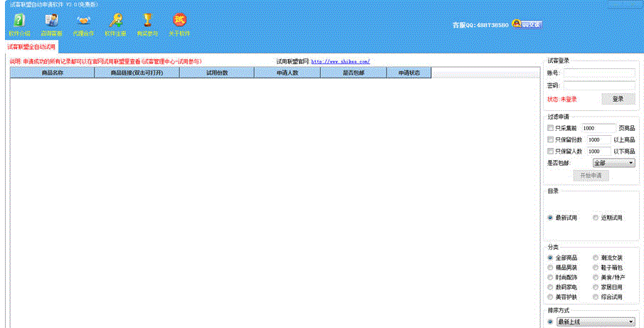Select the 全部商品 category radio
Image resolution: width=644 pixels, height=328 pixels.
pyautogui.click(x=550, y=258)
